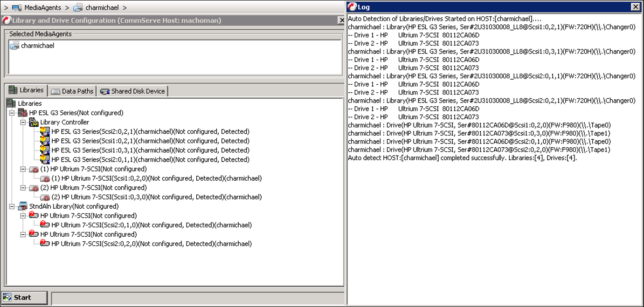Switch to the Data Paths tab

(x=72, y=91)
